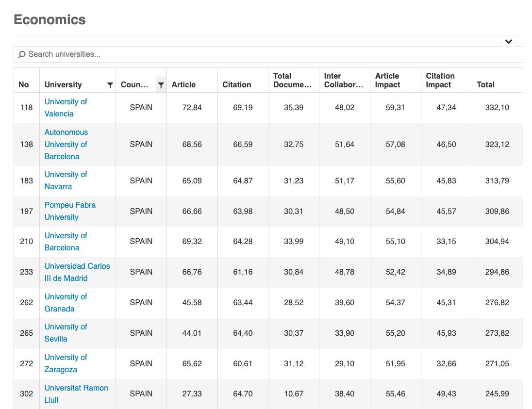Click total documents value 31,23
Image resolution: width=532 pixels, height=409 pixels.
click(x=294, y=181)
